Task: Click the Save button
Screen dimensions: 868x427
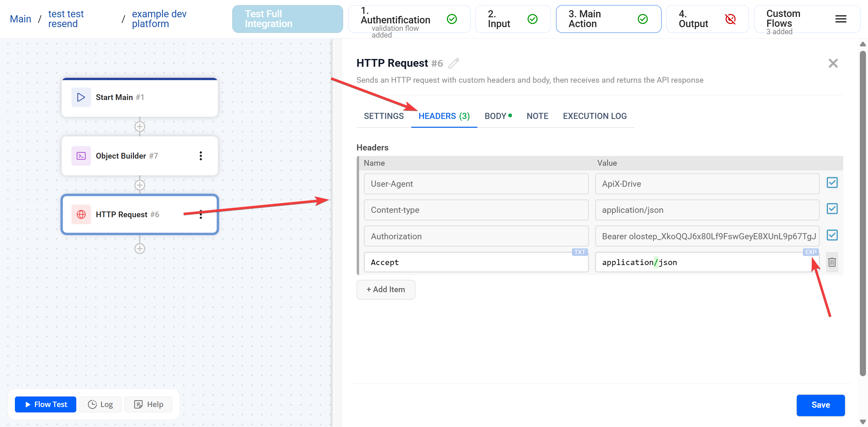Action: coord(821,405)
